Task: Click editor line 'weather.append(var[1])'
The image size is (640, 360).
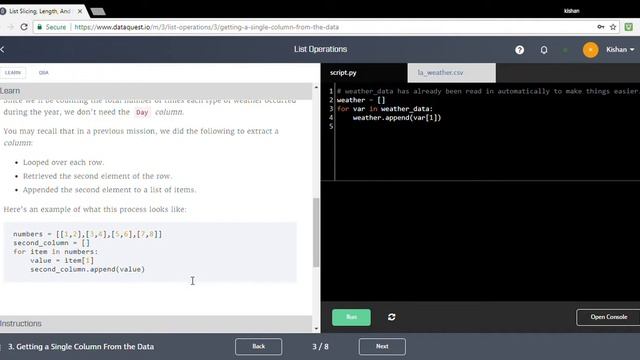Action: pyautogui.click(x=397, y=118)
